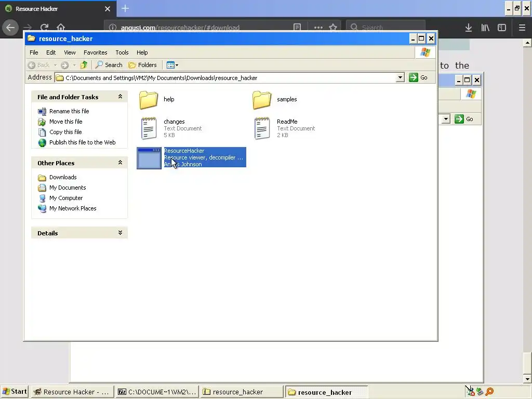
Task: Open the help folder
Action: [149, 99]
